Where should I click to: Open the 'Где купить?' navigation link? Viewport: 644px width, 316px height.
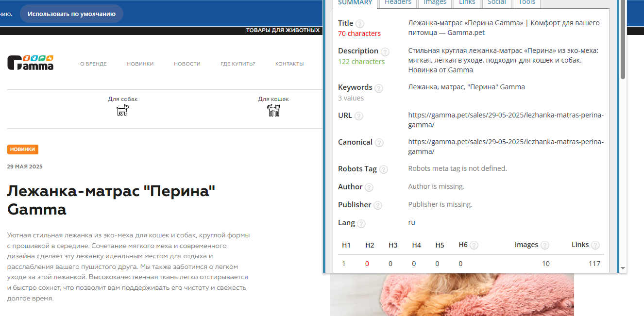click(x=237, y=64)
